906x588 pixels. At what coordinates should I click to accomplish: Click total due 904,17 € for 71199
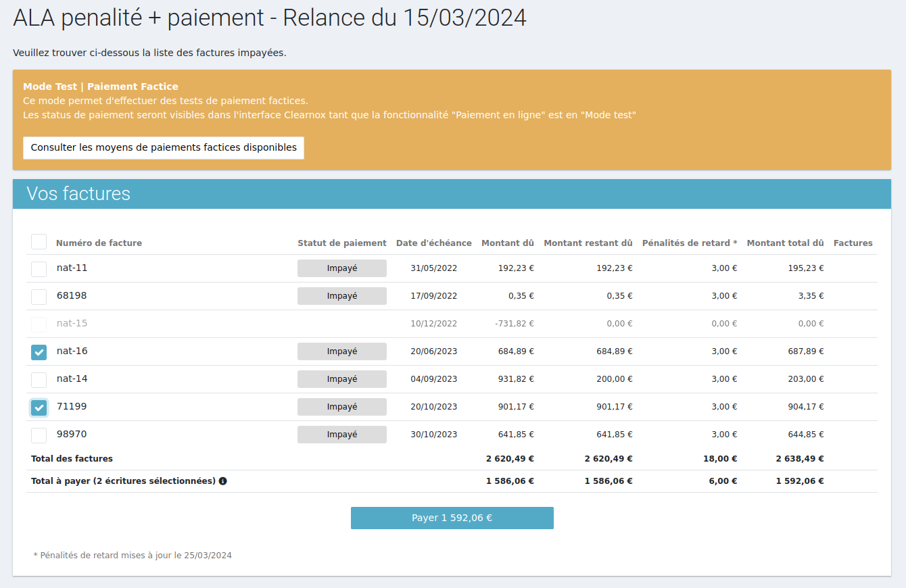coord(806,407)
